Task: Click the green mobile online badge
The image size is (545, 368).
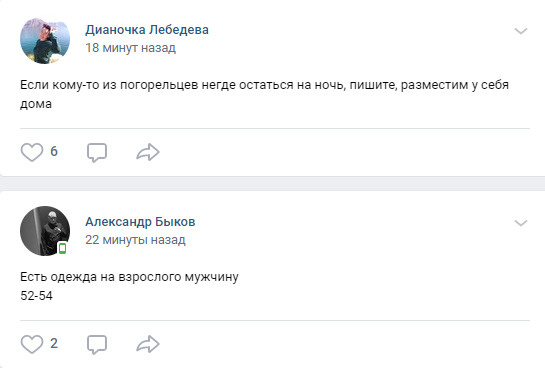Action: [63, 248]
